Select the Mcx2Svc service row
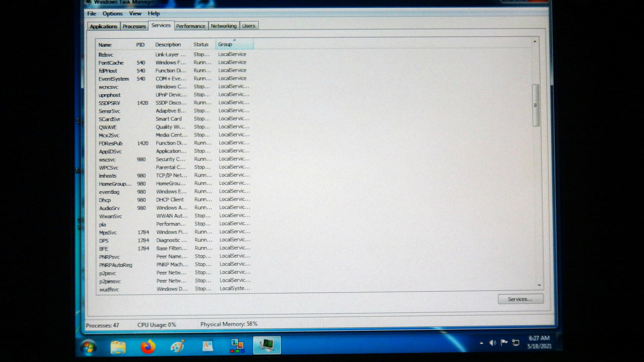The width and height of the screenshot is (644, 362). [x=174, y=135]
